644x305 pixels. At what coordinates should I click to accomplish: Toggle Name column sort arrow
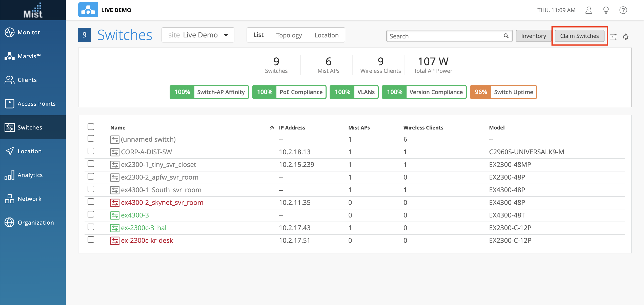[272, 128]
